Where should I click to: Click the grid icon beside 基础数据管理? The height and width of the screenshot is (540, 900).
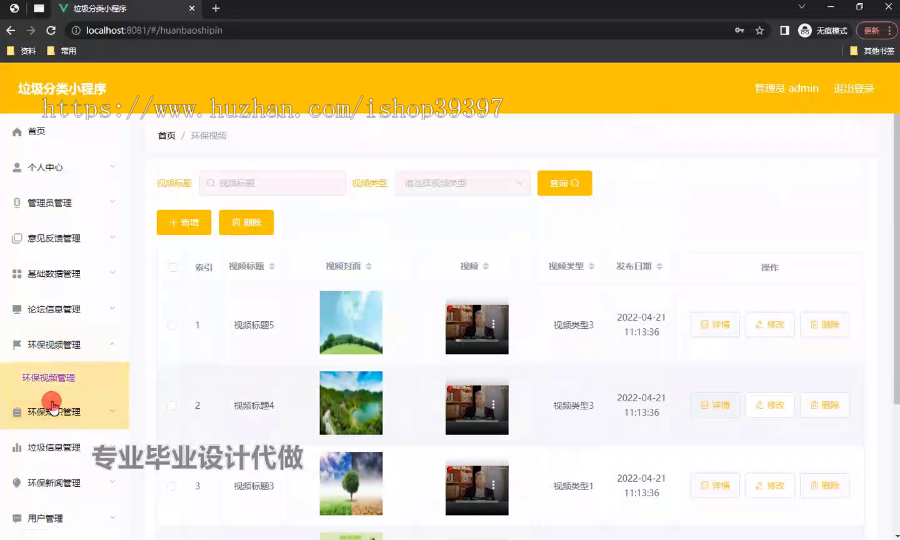point(17,274)
